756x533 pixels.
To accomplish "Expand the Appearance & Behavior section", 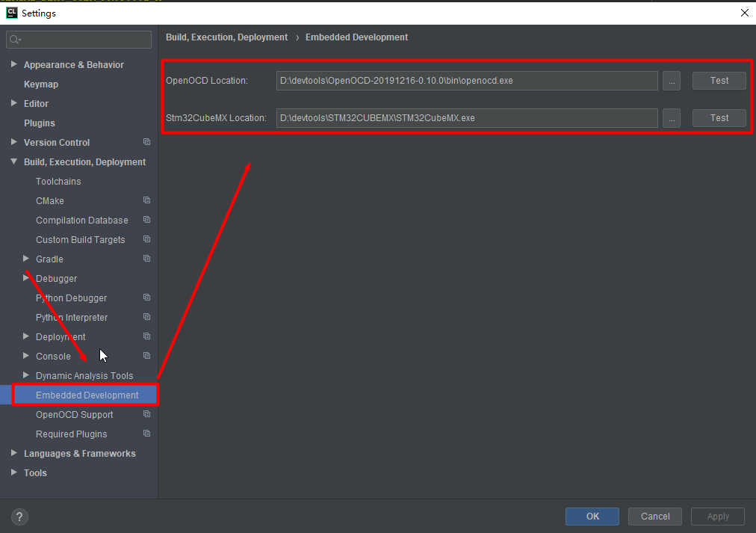I will coord(14,64).
